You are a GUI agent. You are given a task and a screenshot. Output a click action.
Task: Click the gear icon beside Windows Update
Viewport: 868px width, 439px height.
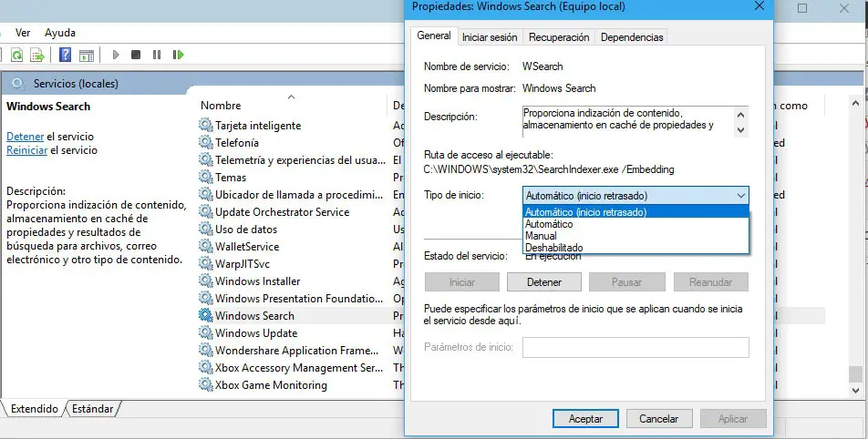tap(206, 332)
